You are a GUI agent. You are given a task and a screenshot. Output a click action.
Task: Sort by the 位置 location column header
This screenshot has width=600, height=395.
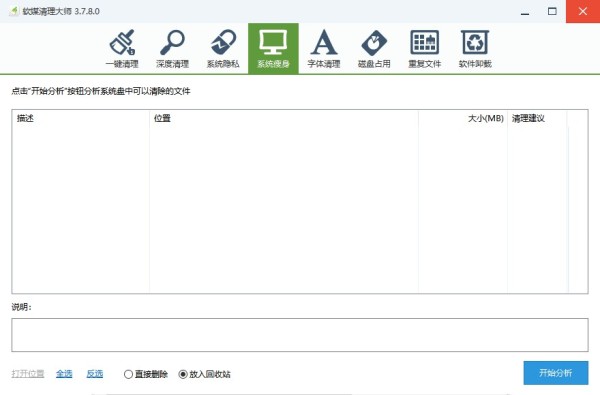point(284,118)
